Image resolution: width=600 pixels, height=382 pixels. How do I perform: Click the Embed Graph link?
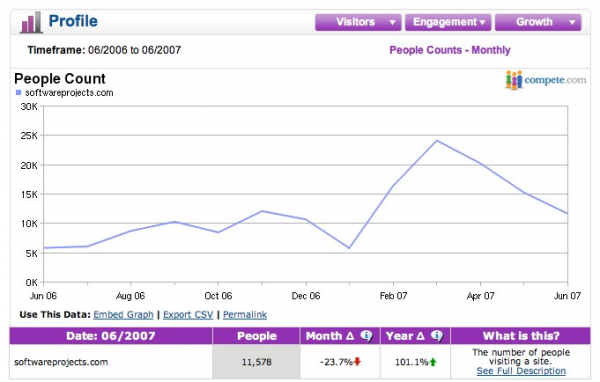123,315
